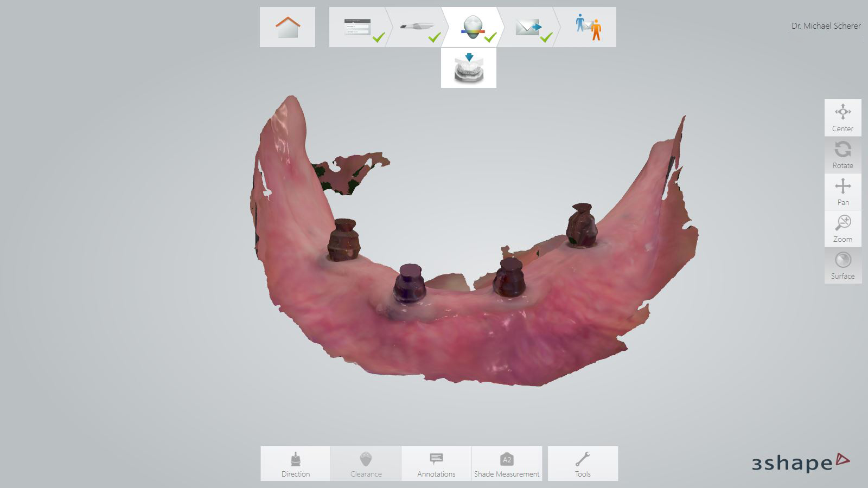Open the Send order workflow step
The width and height of the screenshot is (868, 488).
(x=528, y=27)
